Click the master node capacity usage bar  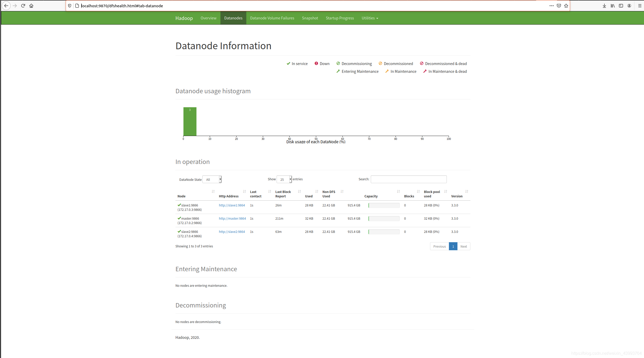[384, 218]
